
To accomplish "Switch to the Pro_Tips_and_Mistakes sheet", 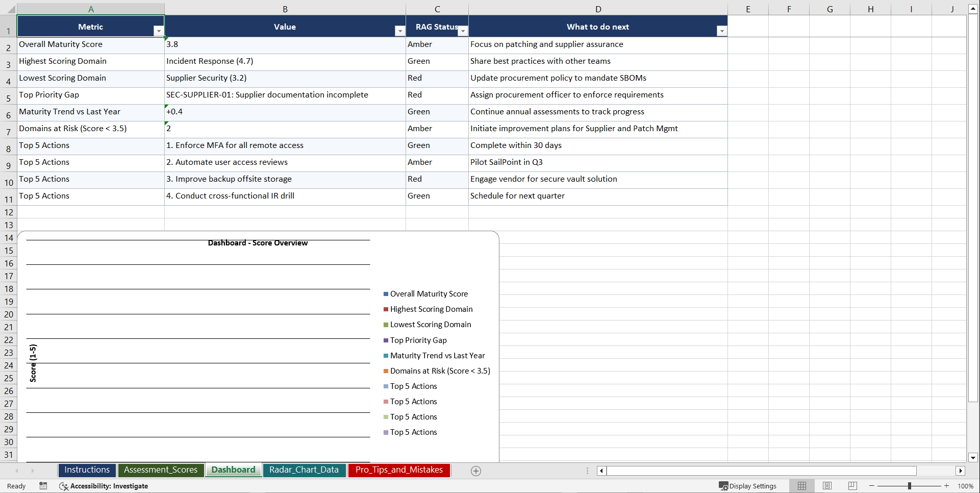I will tap(399, 470).
